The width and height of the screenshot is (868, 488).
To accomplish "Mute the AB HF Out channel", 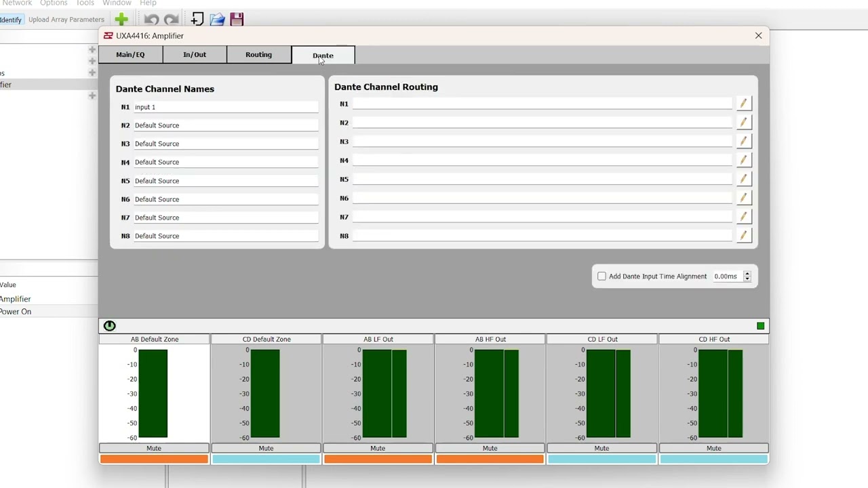I will [x=490, y=448].
